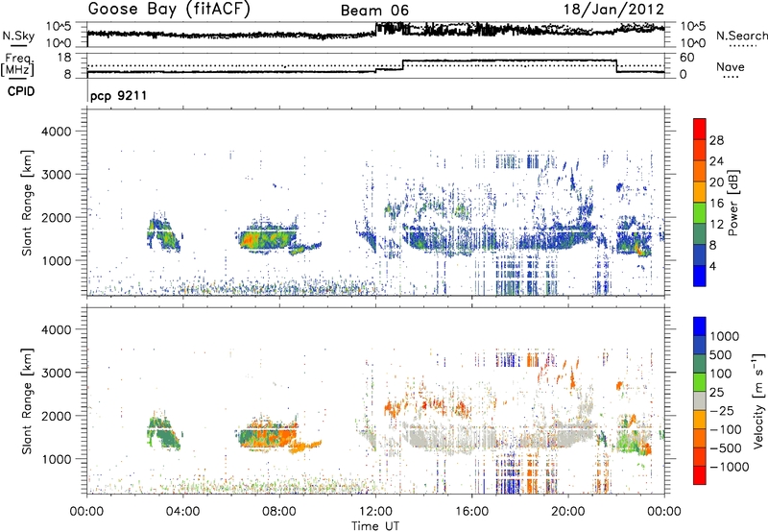Click the 'Velocity [m s-1]' colorbar label
The width and height of the screenshot is (768, 532).
coord(758,400)
